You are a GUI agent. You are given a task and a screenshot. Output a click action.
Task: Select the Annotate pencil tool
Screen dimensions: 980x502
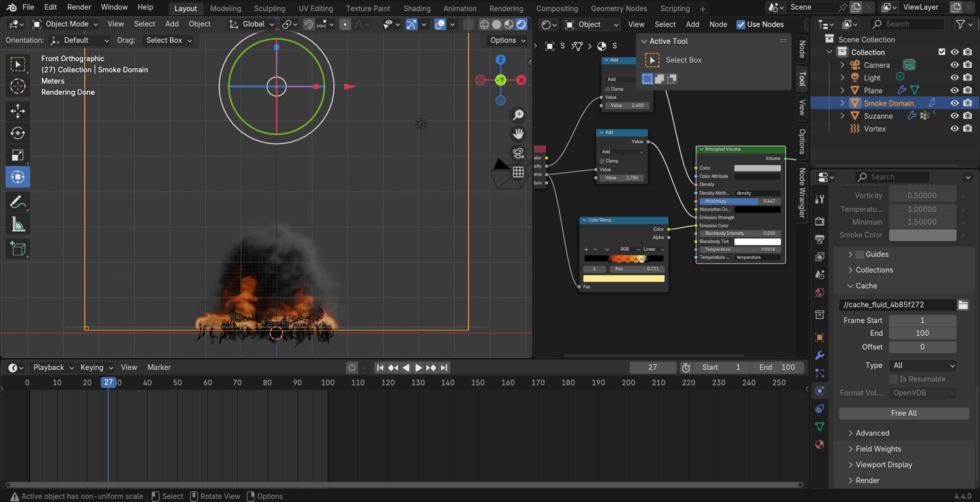(x=18, y=203)
